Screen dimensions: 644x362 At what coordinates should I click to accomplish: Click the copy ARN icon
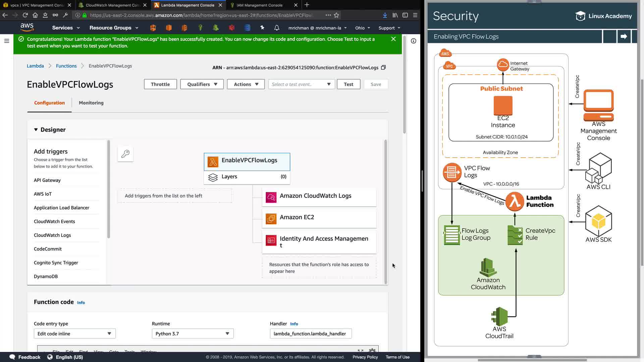coord(383,67)
